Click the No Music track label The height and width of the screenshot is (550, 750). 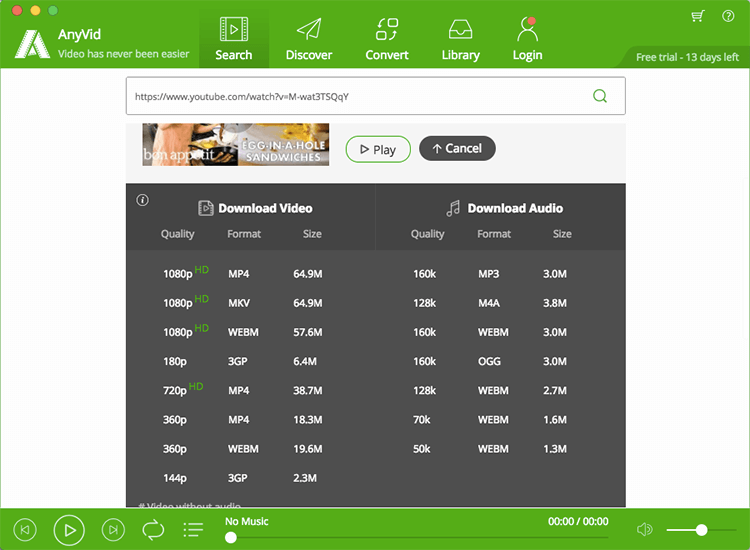246,521
